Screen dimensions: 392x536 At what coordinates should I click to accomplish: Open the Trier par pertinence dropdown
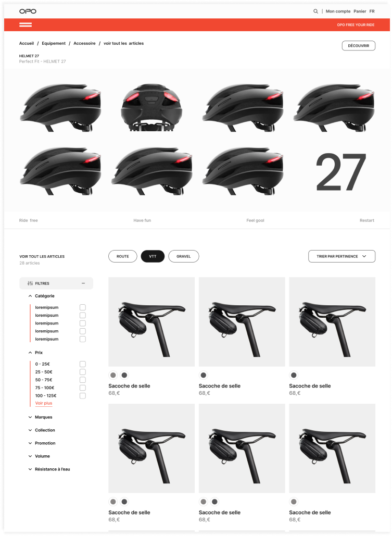point(342,256)
